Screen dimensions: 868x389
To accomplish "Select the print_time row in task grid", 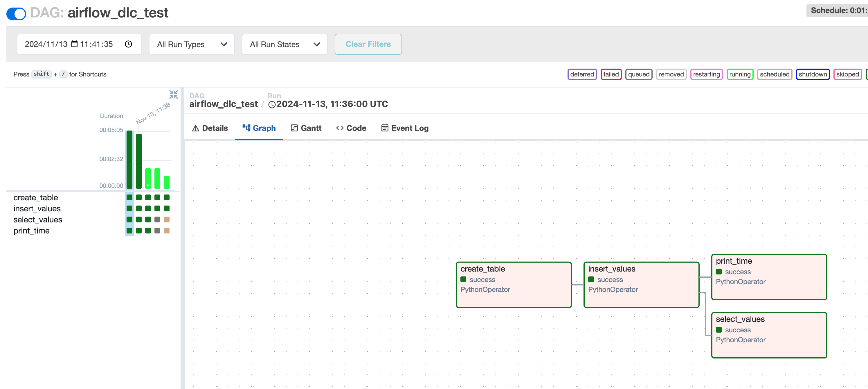I will [31, 231].
